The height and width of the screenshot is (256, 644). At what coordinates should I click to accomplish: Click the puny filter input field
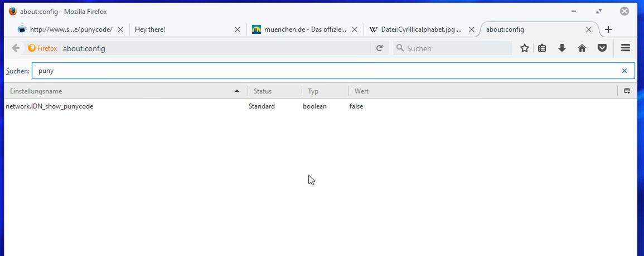click(333, 71)
